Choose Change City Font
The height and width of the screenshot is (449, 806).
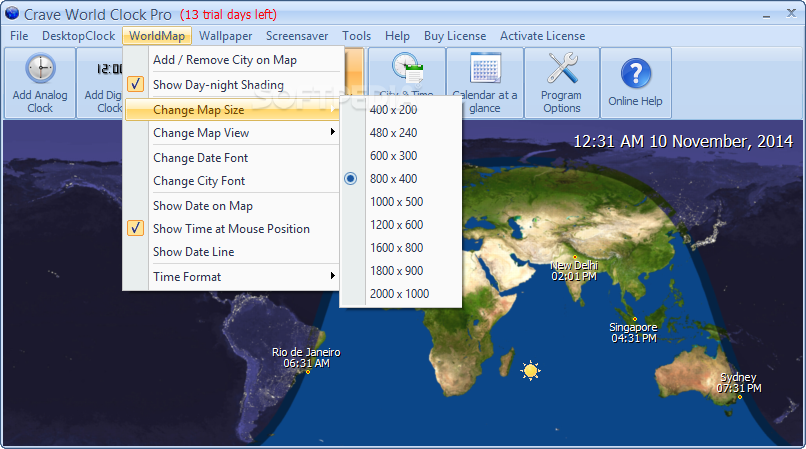199,181
